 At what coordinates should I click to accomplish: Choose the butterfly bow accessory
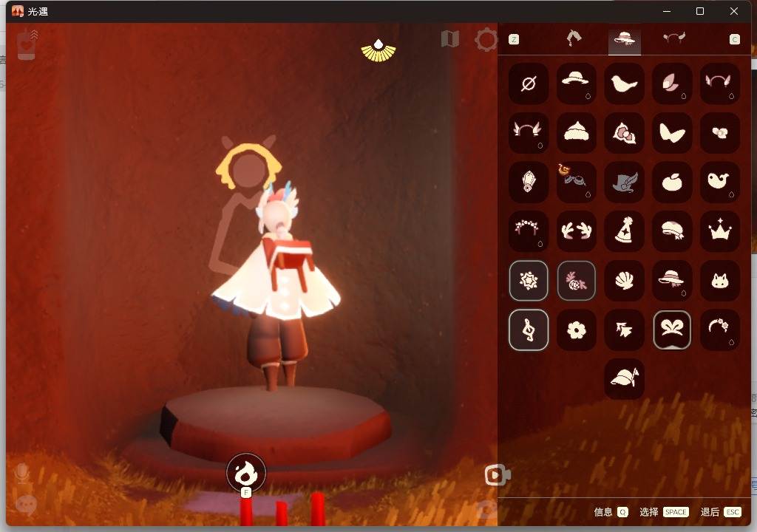671,133
